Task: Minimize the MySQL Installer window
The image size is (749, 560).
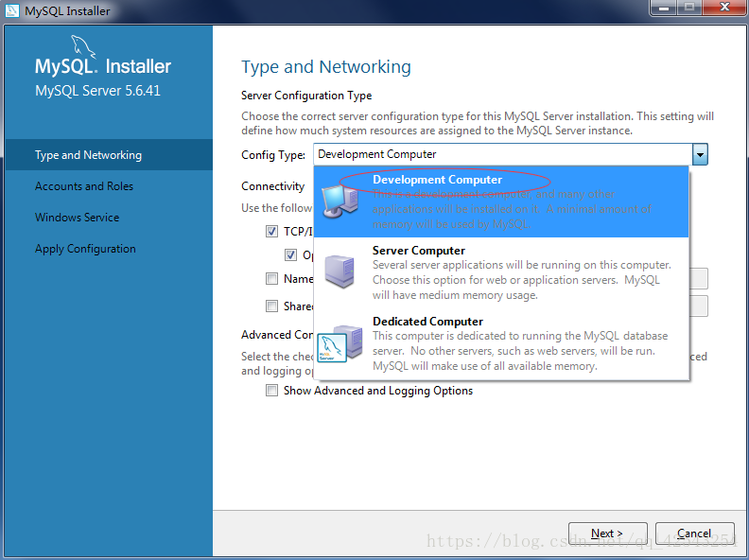Action: point(664,8)
